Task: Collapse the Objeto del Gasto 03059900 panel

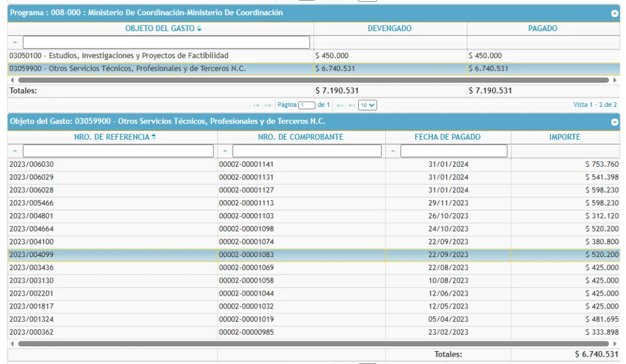Action: [614, 122]
